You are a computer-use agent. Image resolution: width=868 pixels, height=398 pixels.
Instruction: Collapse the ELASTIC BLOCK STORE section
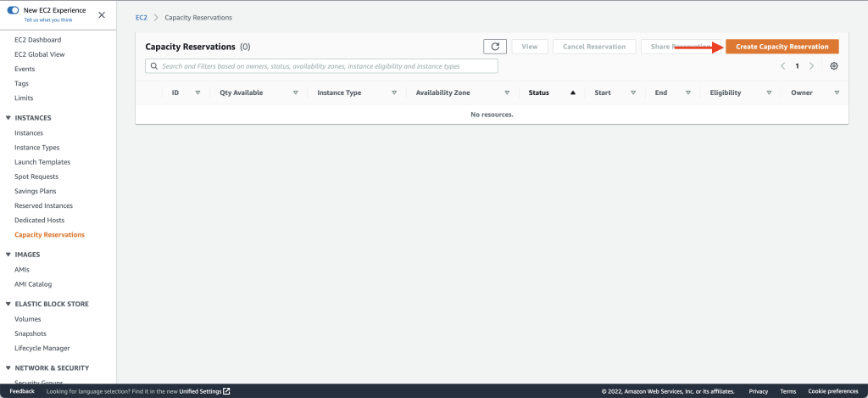(8, 304)
